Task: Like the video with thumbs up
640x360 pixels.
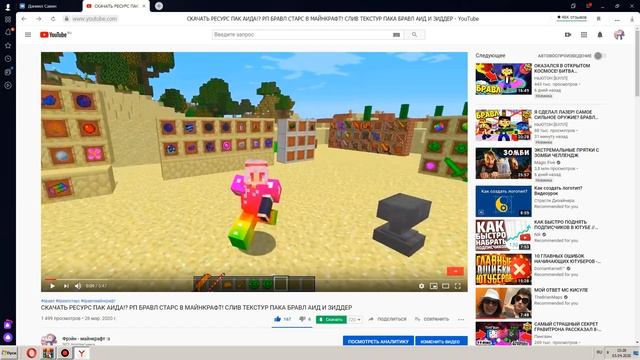Action: point(278,319)
